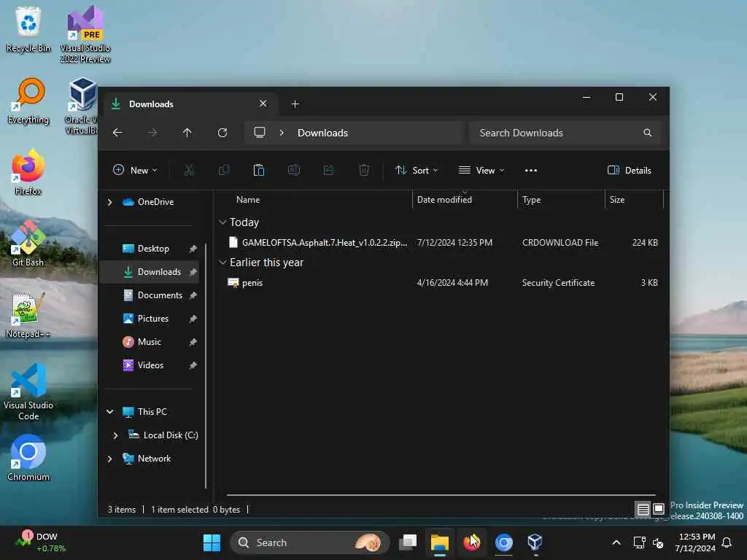Open the Sort dropdown menu
The image size is (747, 560).
[416, 170]
